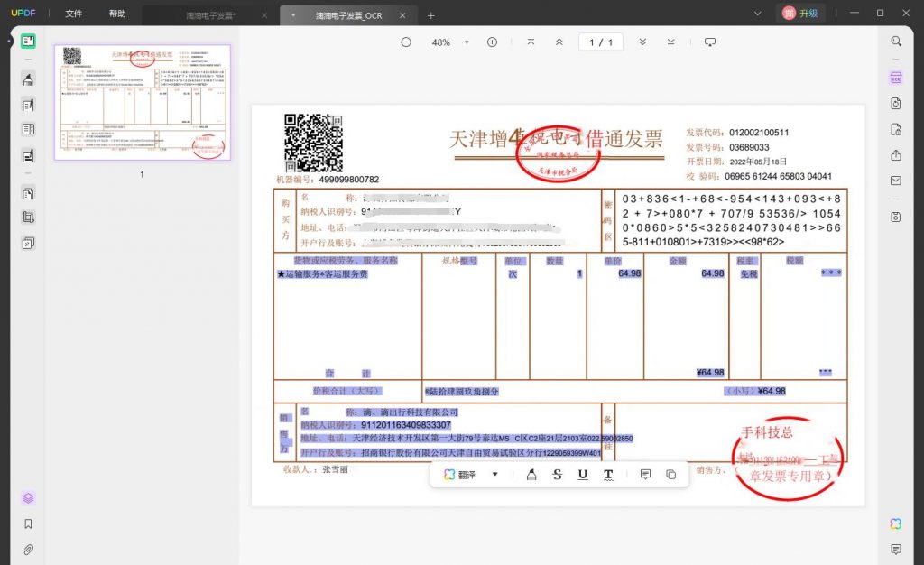Expand the 翻译 translate options arrow

click(x=495, y=474)
